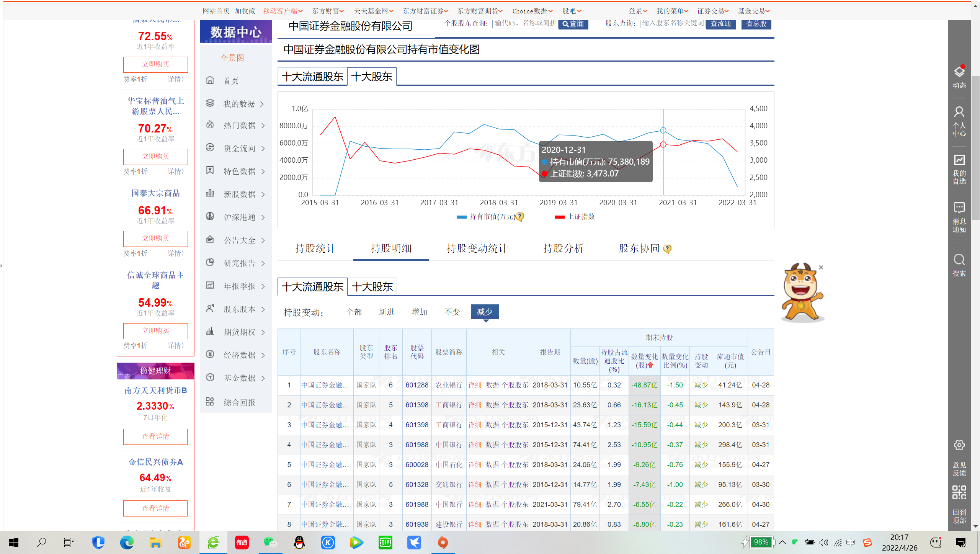This screenshot has height=554, width=980.
Task: Focus the 股东查询 keyword input
Action: pos(673,23)
